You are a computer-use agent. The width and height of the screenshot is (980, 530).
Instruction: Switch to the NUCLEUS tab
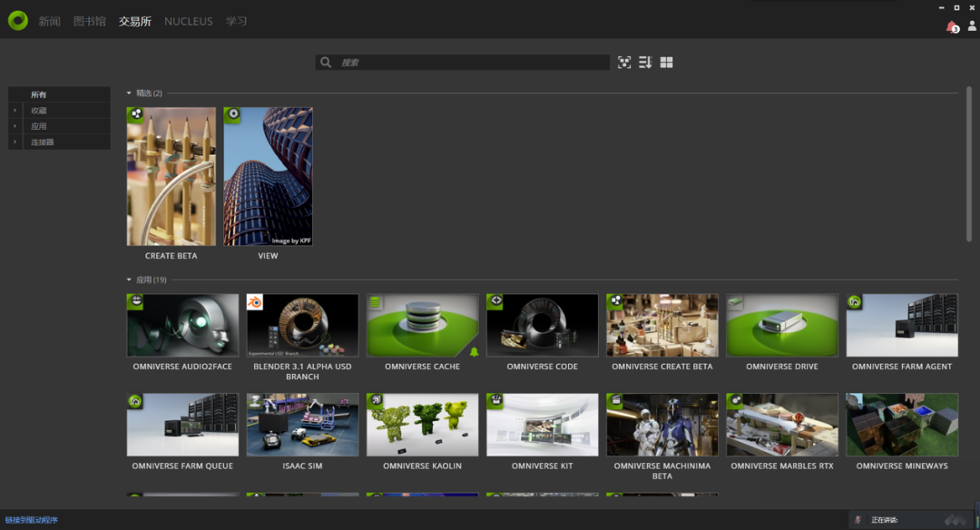pos(188,21)
